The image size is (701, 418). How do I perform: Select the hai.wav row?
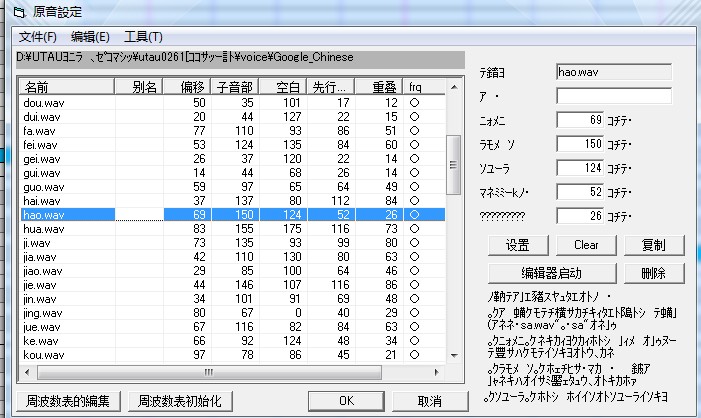tap(232, 201)
